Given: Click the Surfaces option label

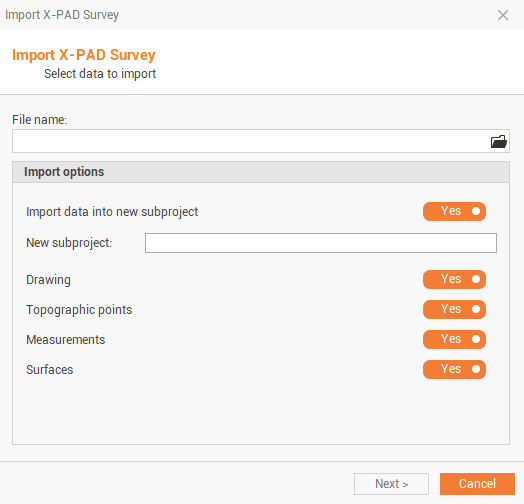Looking at the screenshot, I should tap(50, 370).
